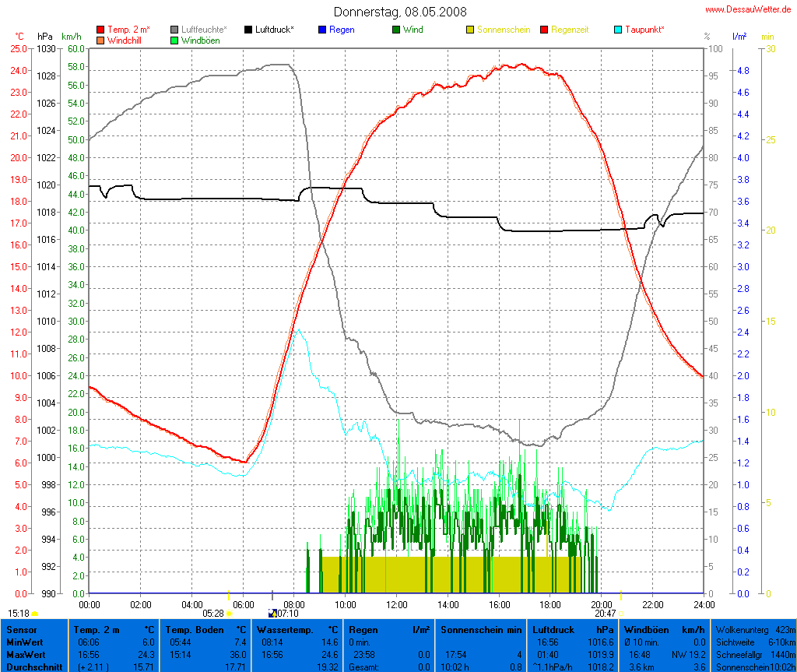Click the orange Windchill legend square
Screen dimensions: 797x672
point(100,40)
